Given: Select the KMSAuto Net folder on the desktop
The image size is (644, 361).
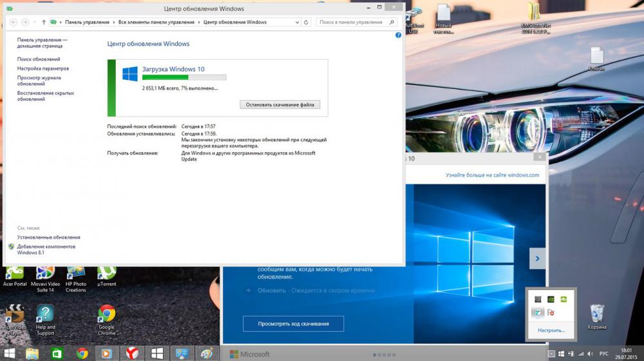Looking at the screenshot, I should [535, 19].
